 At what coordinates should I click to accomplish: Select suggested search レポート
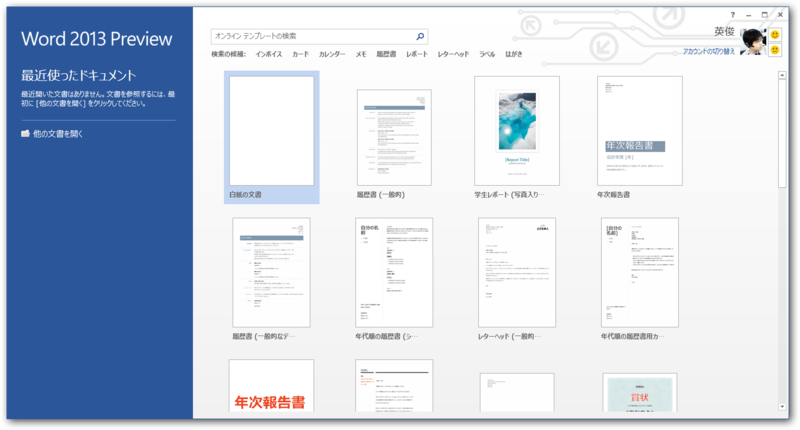[417, 54]
